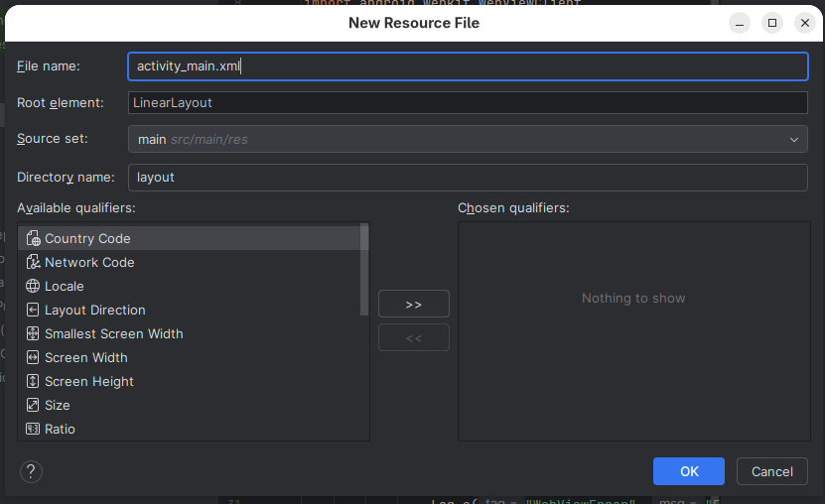
Task: Select Country Code in available qualifiers
Action: tap(190, 238)
